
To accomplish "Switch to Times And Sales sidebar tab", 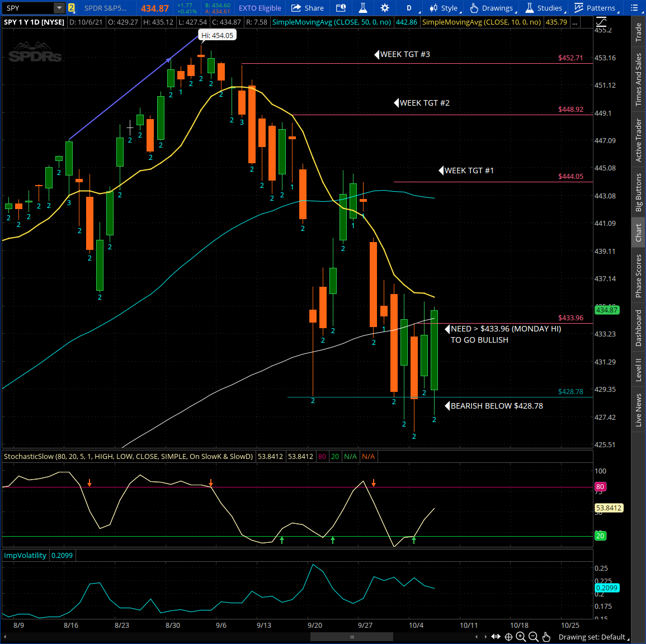I will pyautogui.click(x=639, y=79).
